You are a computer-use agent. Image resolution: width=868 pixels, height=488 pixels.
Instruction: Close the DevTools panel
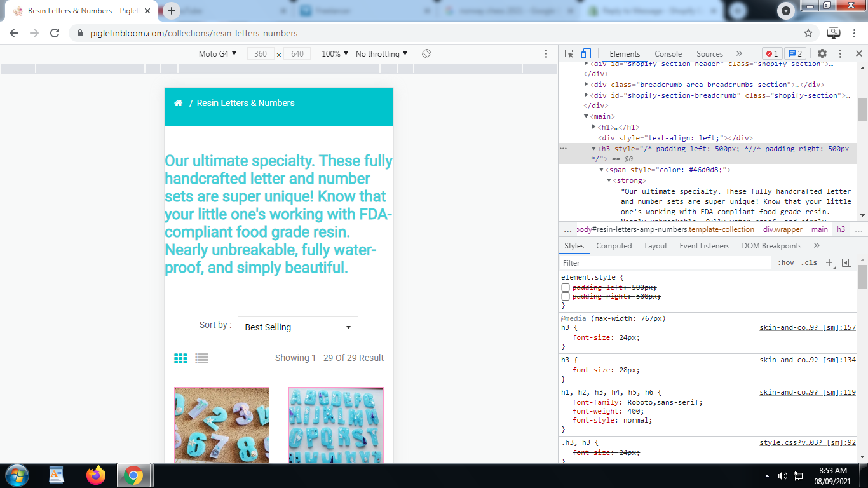coord(859,54)
